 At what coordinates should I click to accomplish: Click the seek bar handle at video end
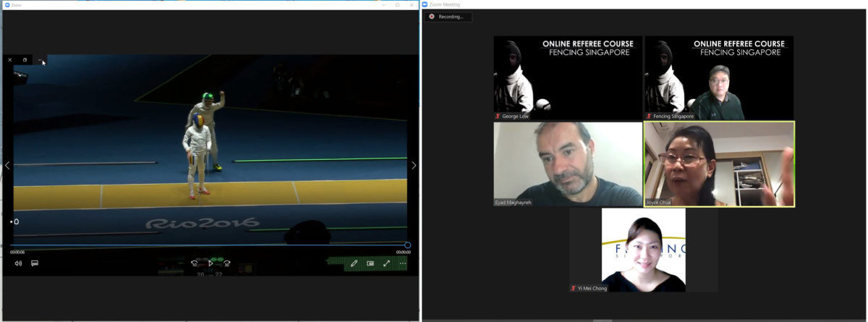point(407,245)
